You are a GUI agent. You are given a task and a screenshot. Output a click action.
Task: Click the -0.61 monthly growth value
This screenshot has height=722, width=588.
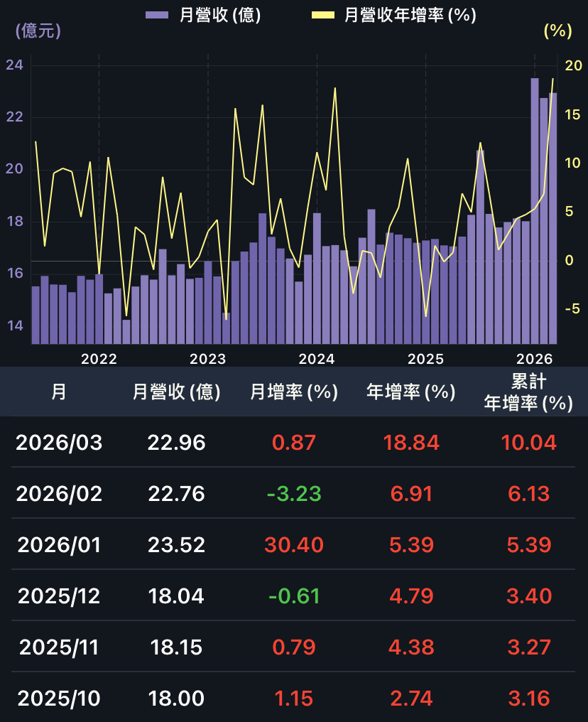pyautogui.click(x=294, y=596)
